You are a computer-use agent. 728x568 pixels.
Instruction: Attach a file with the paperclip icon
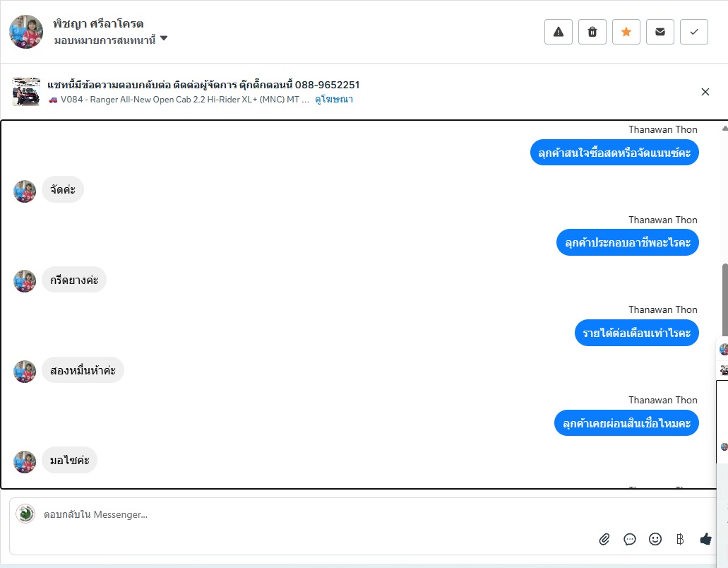click(x=604, y=539)
